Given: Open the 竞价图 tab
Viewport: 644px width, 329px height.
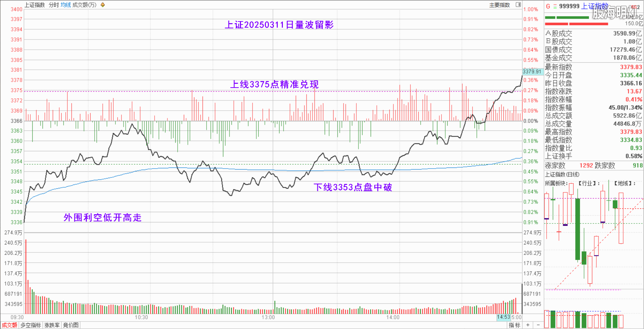Looking at the screenshot, I should coord(71,325).
